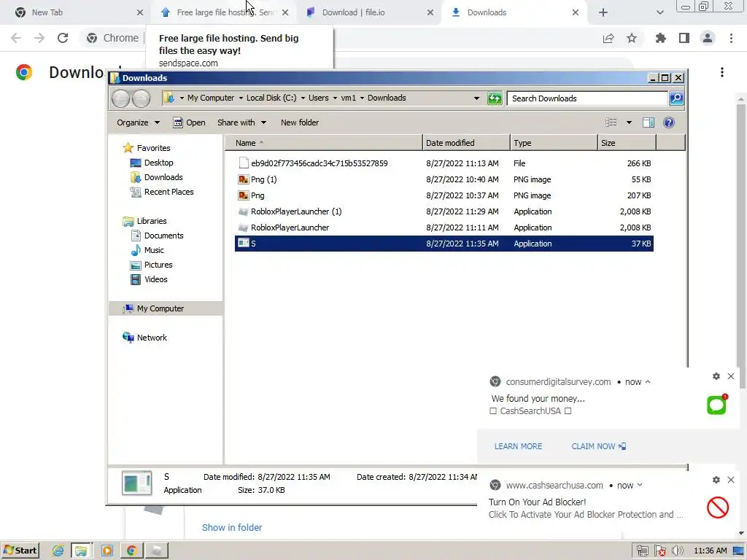Screen dimensions: 747x560
Task: Open the file explorer taskbar icon
Action: click(x=81, y=551)
